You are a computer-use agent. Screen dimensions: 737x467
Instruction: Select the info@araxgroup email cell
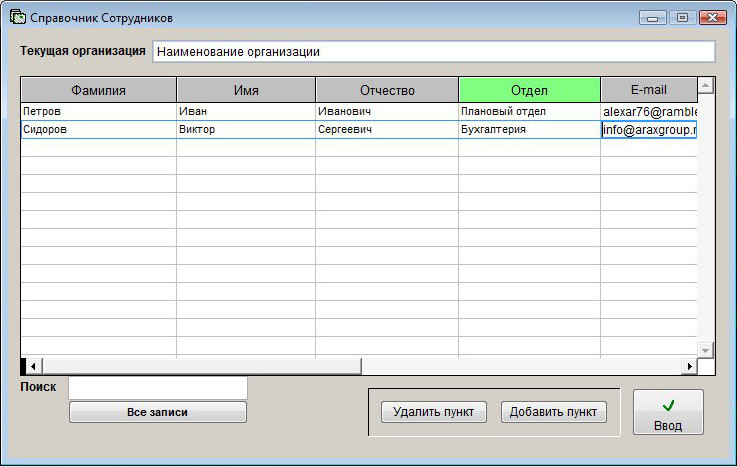649,130
